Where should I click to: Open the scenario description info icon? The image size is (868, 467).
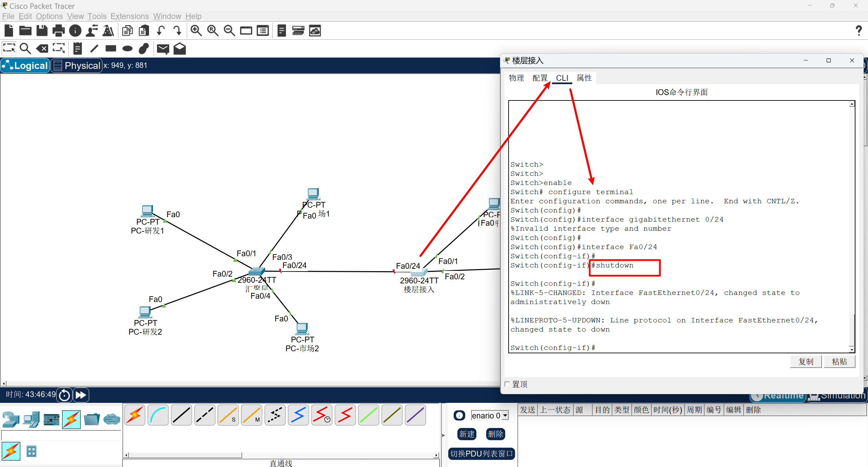click(x=459, y=415)
